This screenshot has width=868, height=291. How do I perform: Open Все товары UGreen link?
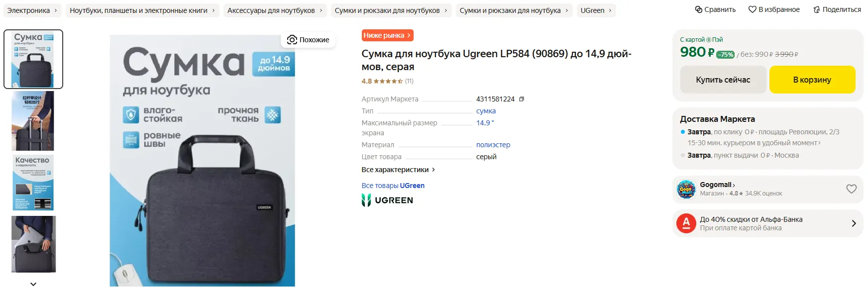[x=393, y=186]
